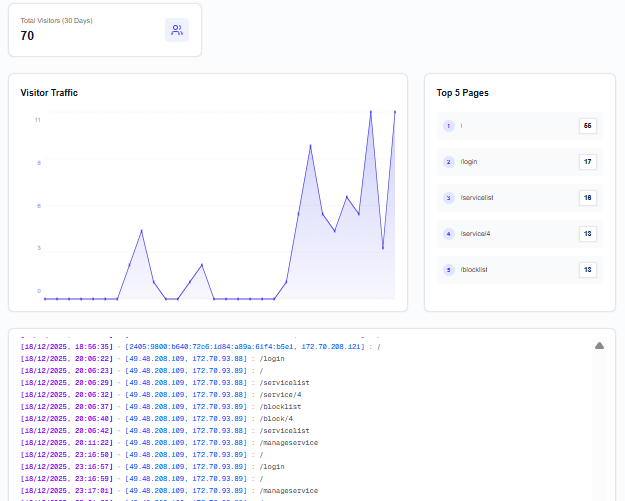Click the y-axis label 0 on chart
The height and width of the screenshot is (501, 625).
[39, 291]
